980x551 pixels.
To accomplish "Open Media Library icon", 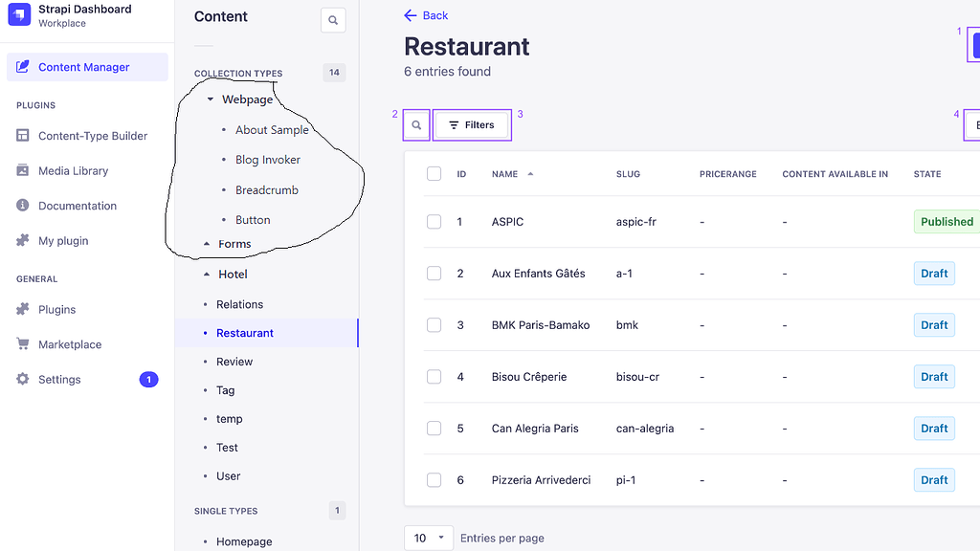I will (x=23, y=171).
